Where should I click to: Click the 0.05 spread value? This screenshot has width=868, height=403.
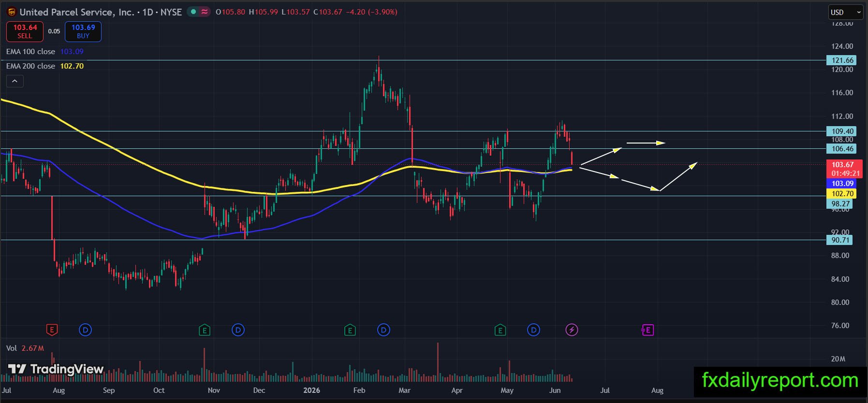click(x=54, y=31)
